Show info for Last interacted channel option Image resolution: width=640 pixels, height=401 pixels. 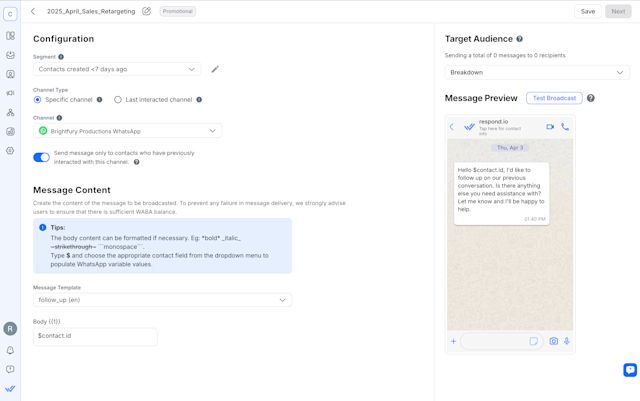199,100
